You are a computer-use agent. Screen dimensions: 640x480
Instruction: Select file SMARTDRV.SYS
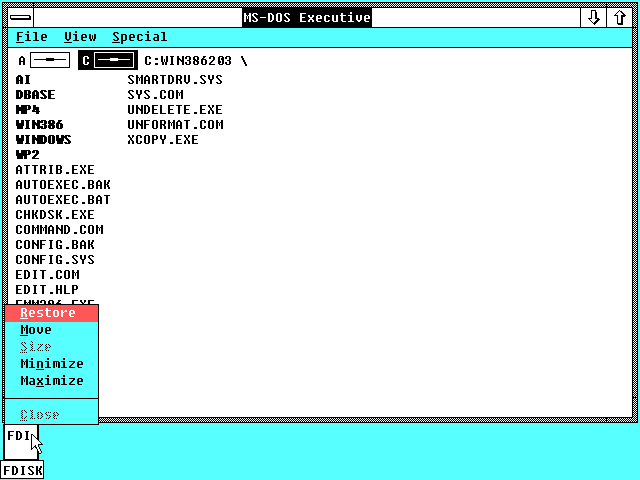coord(175,80)
